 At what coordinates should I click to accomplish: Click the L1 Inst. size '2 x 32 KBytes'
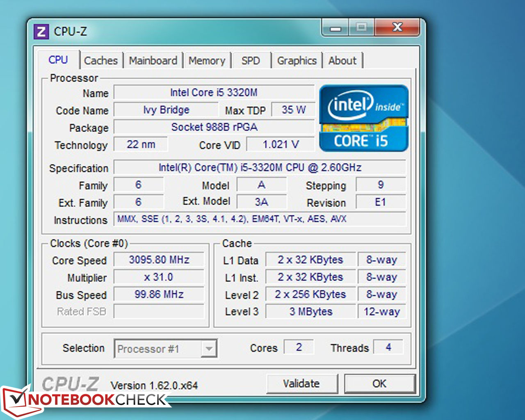(310, 277)
